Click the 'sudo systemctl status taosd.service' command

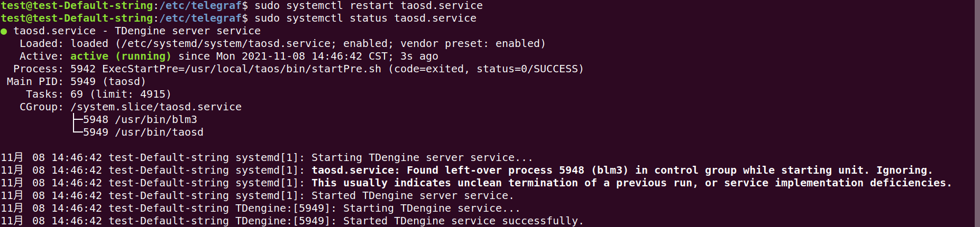pyautogui.click(x=365, y=18)
